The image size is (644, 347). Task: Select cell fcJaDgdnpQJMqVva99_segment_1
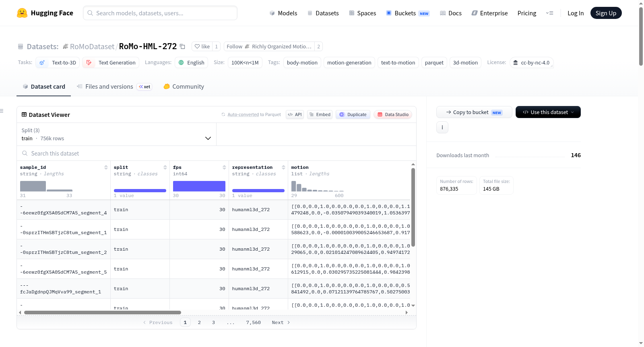(x=64, y=289)
